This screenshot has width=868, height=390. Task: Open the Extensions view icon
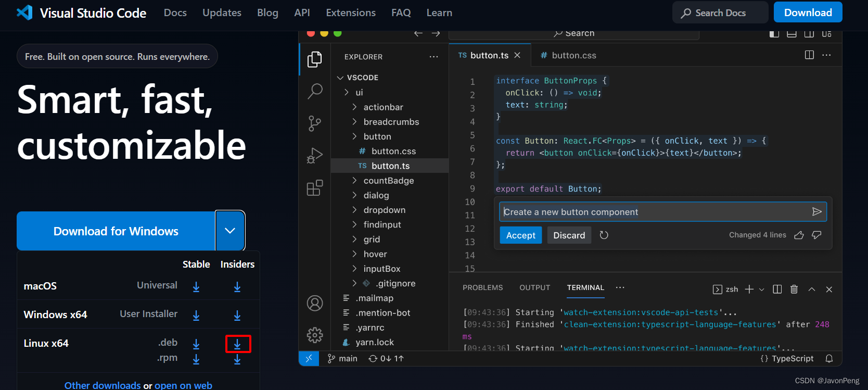click(315, 187)
